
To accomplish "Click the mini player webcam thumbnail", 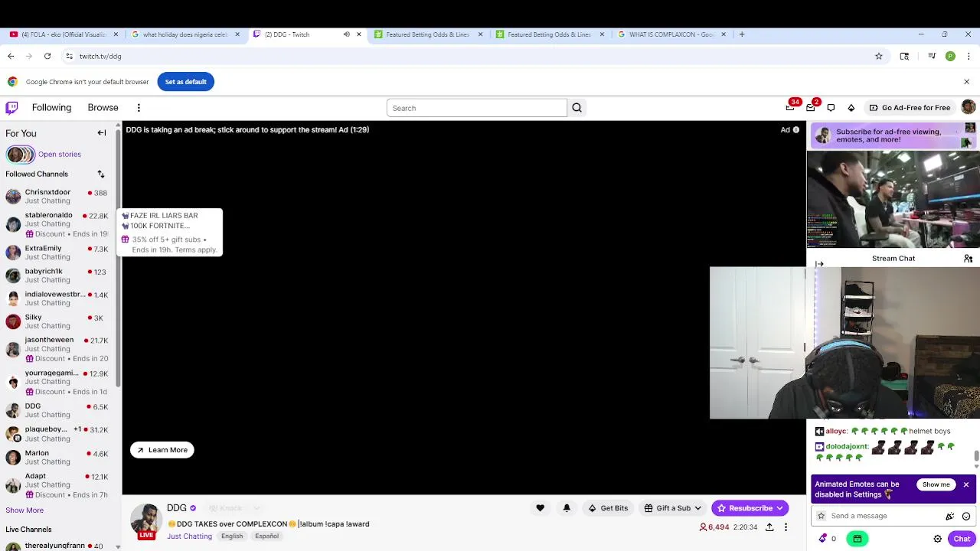I will pos(893,200).
